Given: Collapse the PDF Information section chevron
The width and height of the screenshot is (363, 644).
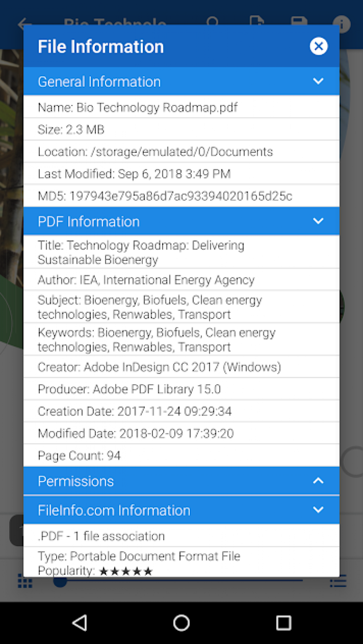Looking at the screenshot, I should click(318, 221).
